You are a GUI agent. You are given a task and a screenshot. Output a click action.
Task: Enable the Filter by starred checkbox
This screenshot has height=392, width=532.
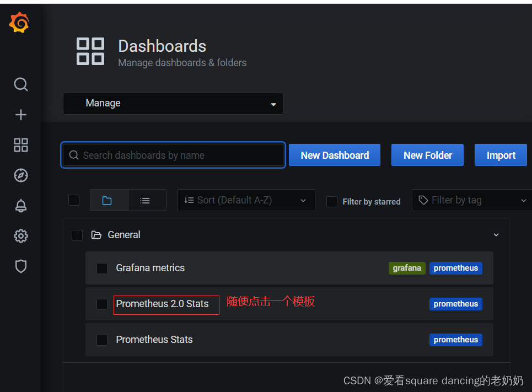[331, 202]
